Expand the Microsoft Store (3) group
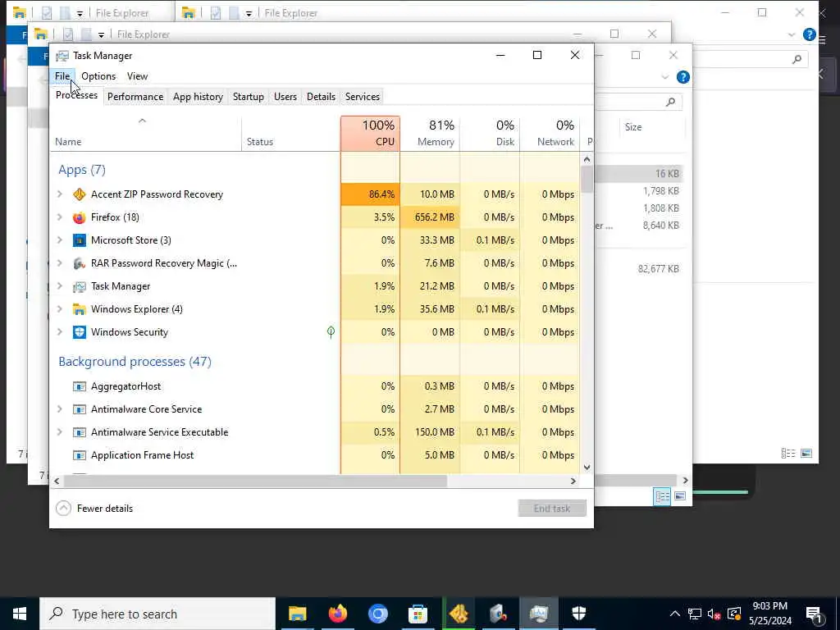This screenshot has height=630, width=840. pyautogui.click(x=60, y=240)
